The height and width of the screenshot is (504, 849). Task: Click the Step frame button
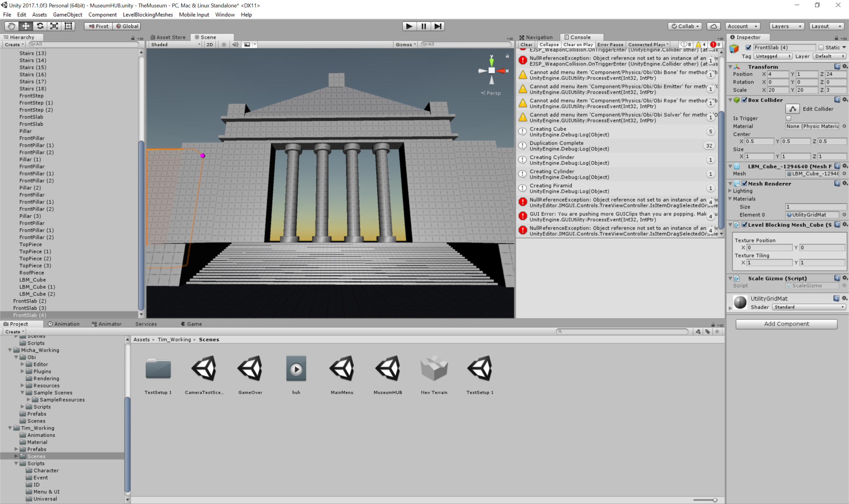[x=438, y=26]
